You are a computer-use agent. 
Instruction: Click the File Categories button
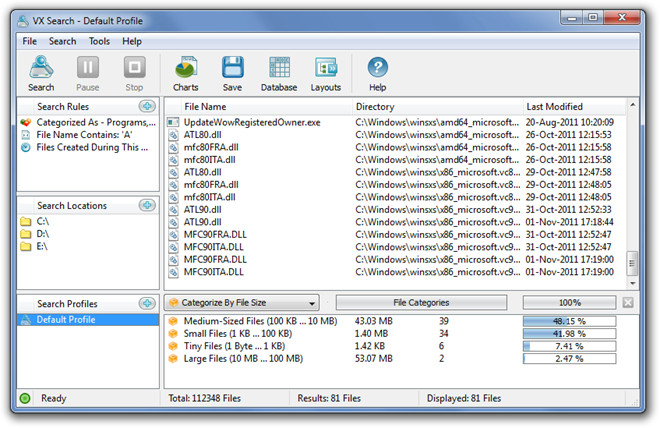click(x=421, y=303)
